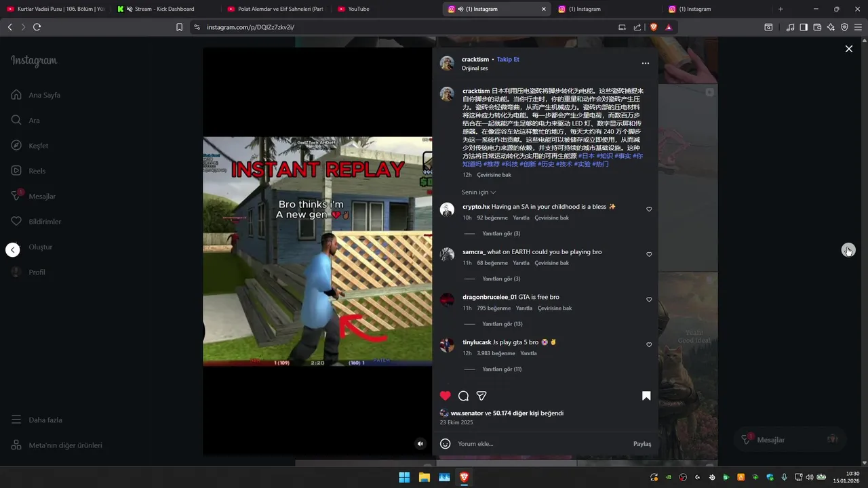
Task: Expand Yanıtları gör (13) replies
Action: (502, 324)
